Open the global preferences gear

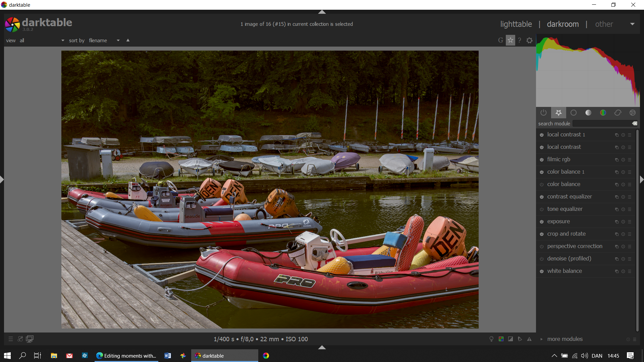[x=529, y=41]
